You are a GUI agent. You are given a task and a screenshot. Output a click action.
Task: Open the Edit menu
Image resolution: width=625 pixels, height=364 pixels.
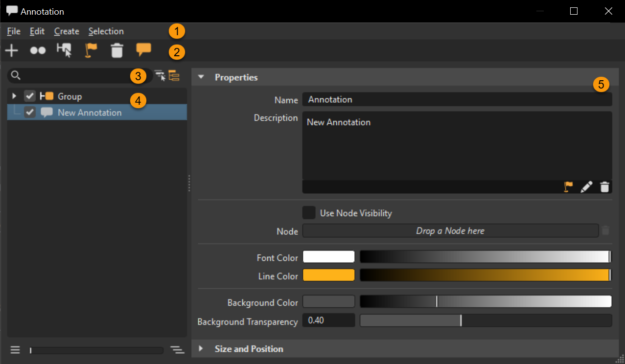pyautogui.click(x=37, y=31)
